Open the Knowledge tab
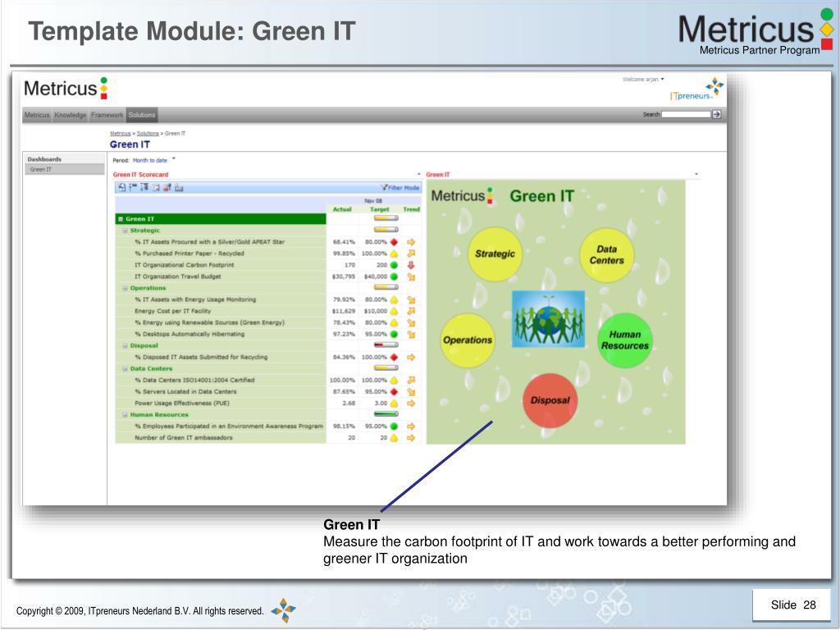Image resolution: width=840 pixels, height=630 pixels. coord(71,115)
